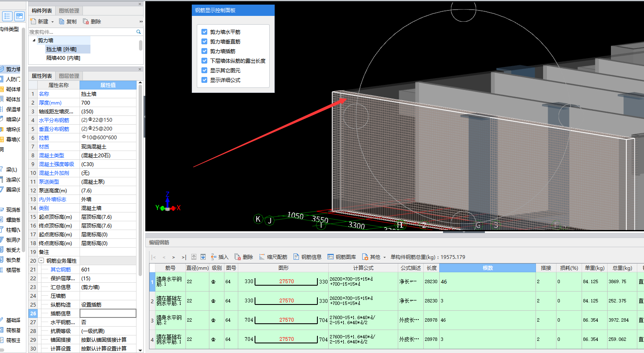Click the 垂直分布钢筋 property link
The image size is (644, 353).
coord(54,129)
